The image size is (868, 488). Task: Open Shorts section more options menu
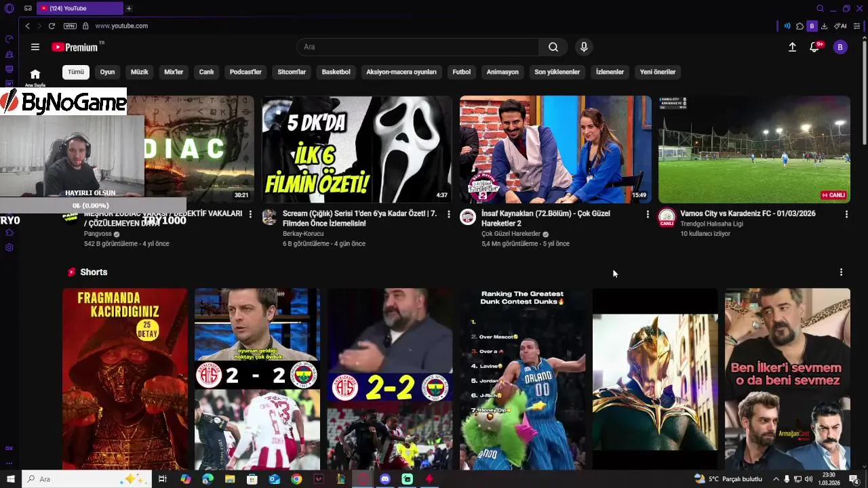[x=841, y=272]
